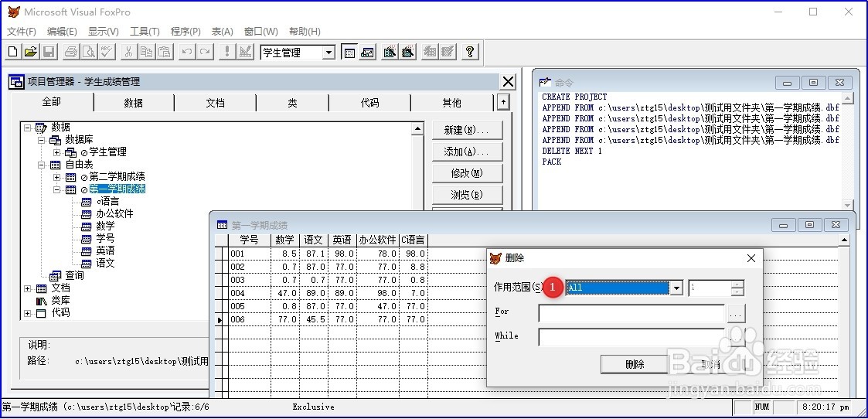Click the Print Preview toolbar icon
Screen dimensions: 868x419
[x=89, y=52]
